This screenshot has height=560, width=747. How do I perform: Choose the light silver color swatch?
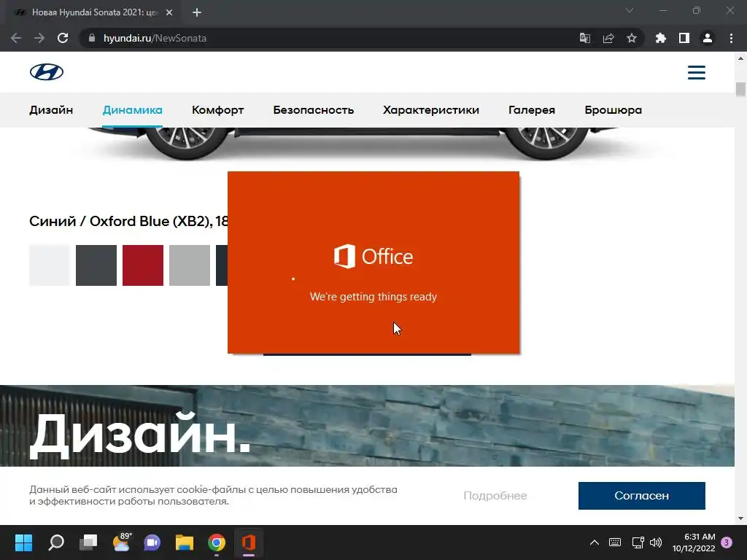coord(190,265)
